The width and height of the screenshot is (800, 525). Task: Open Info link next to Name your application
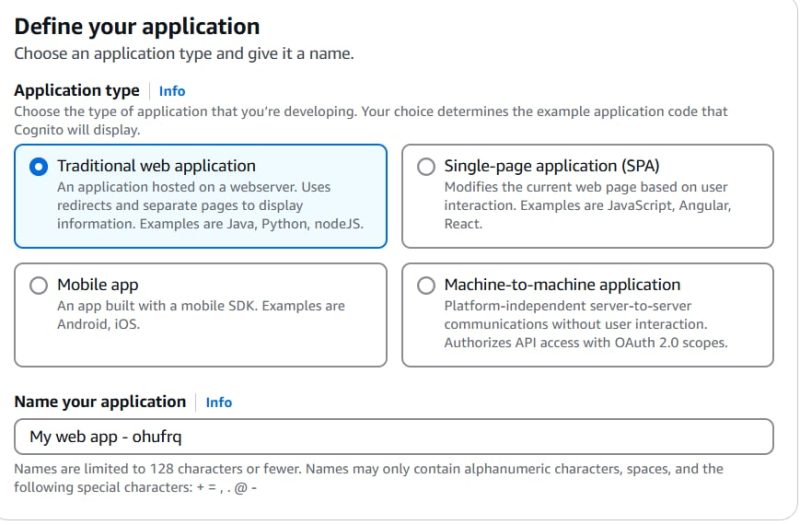click(219, 402)
